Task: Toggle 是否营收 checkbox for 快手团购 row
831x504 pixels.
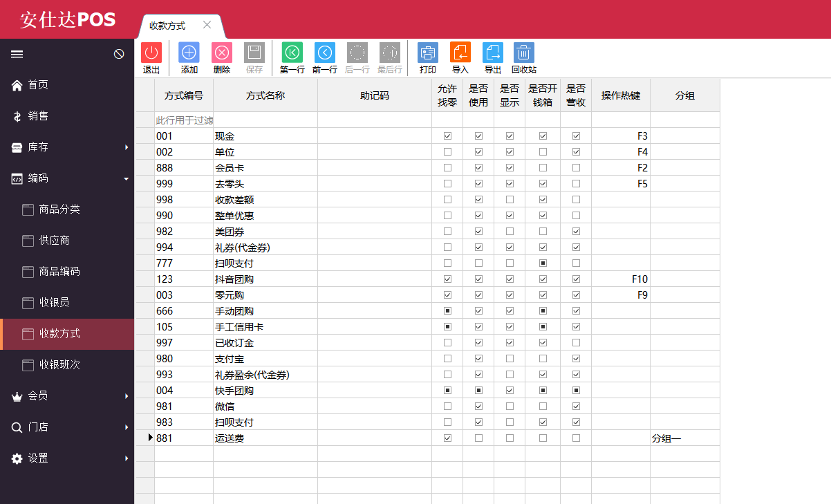Action: [576, 390]
